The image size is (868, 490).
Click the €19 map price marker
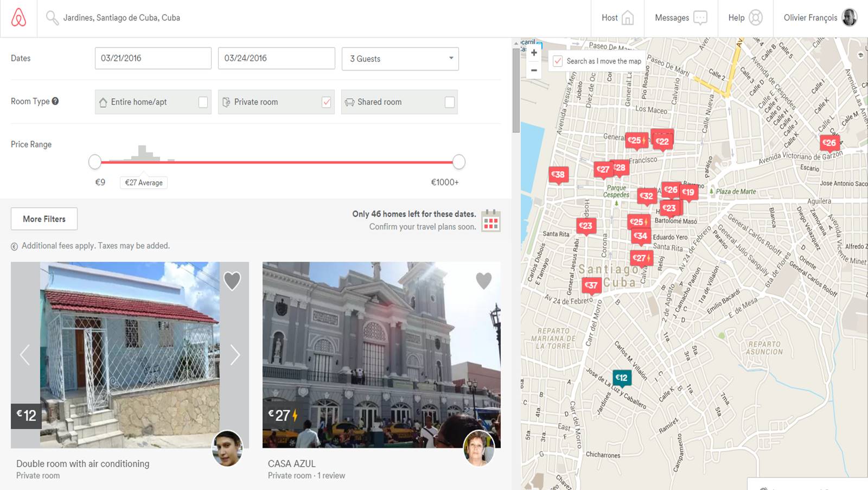[x=688, y=192]
